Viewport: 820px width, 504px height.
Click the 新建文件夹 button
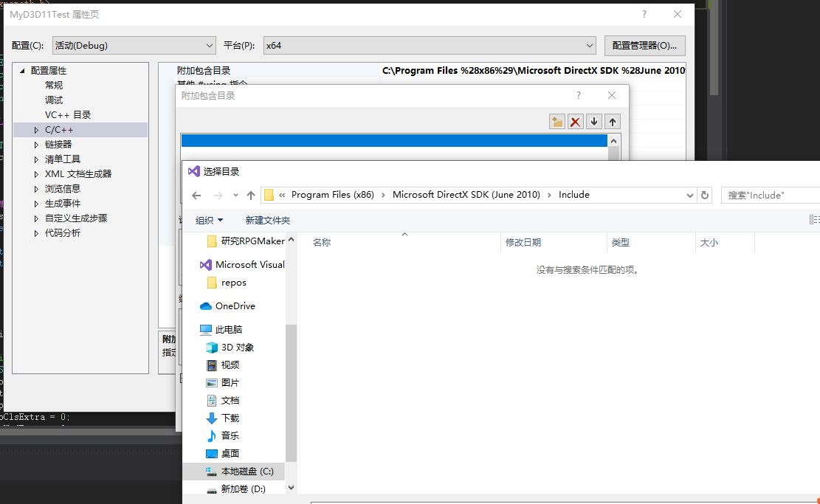click(267, 220)
